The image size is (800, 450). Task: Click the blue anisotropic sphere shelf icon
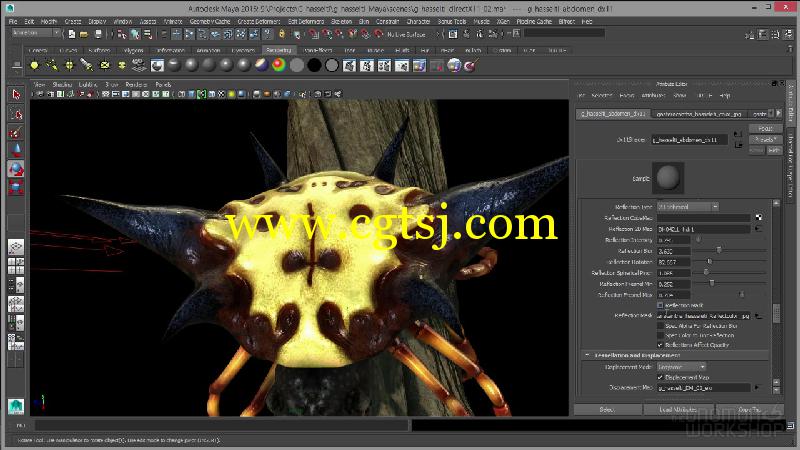tap(261, 65)
